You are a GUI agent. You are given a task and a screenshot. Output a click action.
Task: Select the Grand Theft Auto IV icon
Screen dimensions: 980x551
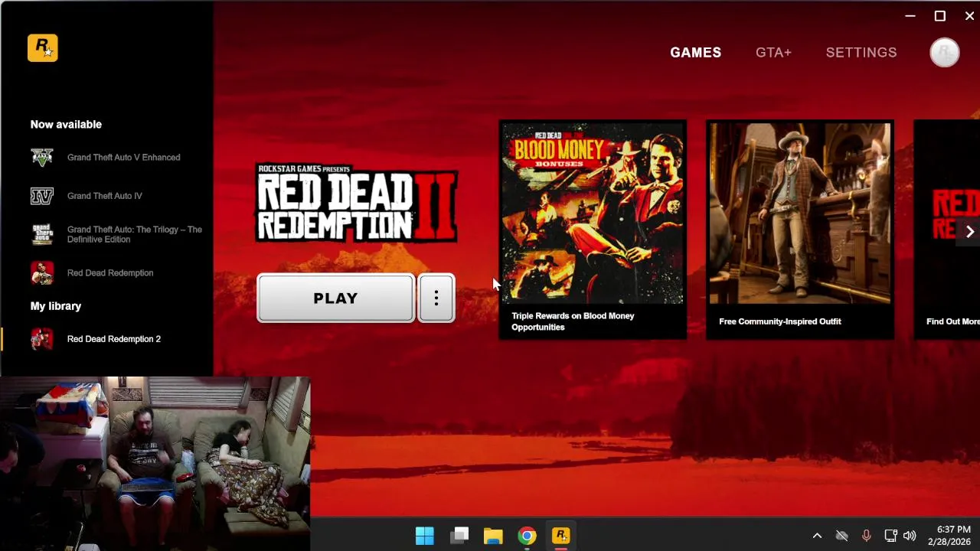click(42, 196)
